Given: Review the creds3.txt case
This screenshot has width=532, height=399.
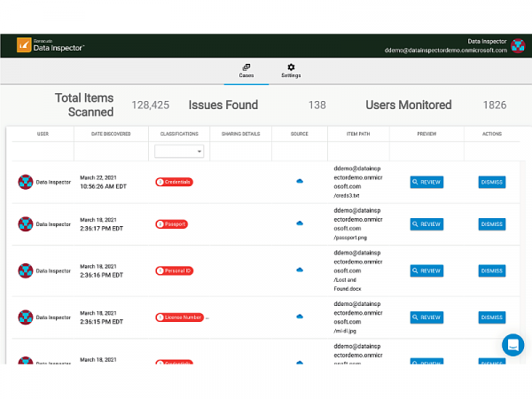Looking at the screenshot, I should (426, 182).
